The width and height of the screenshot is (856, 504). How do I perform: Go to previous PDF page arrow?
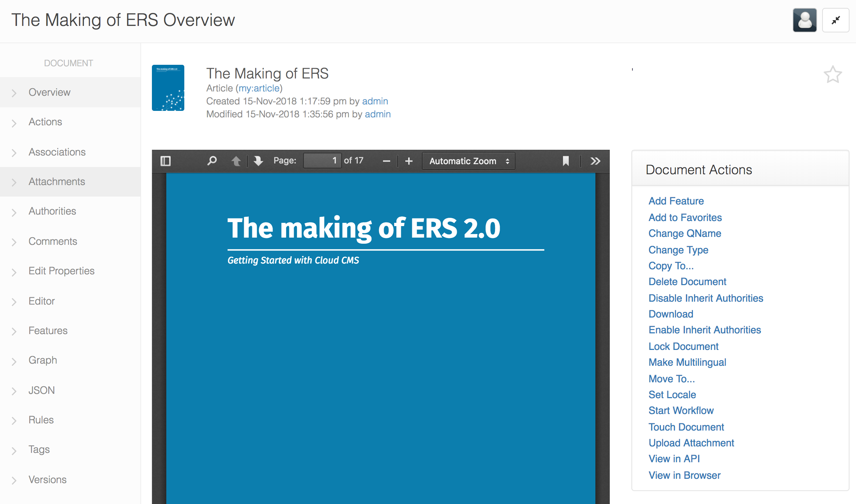click(x=236, y=161)
